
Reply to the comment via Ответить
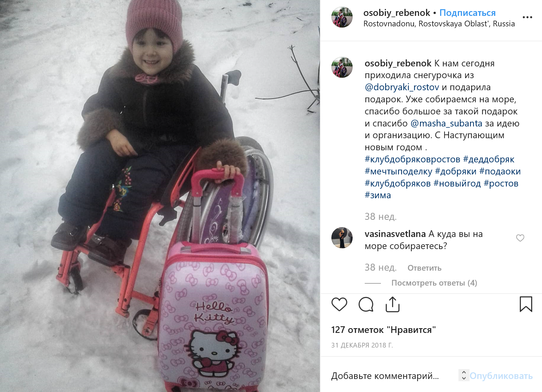(424, 268)
